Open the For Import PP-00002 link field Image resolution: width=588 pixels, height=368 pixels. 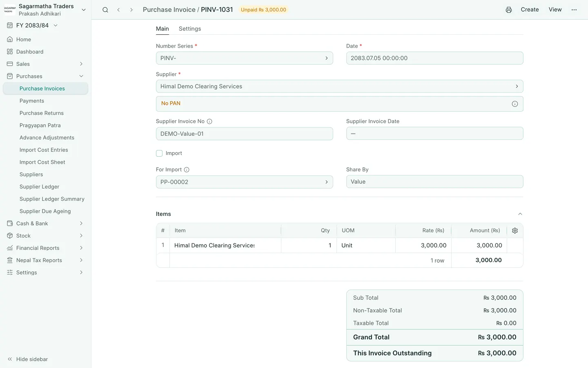pos(244,182)
